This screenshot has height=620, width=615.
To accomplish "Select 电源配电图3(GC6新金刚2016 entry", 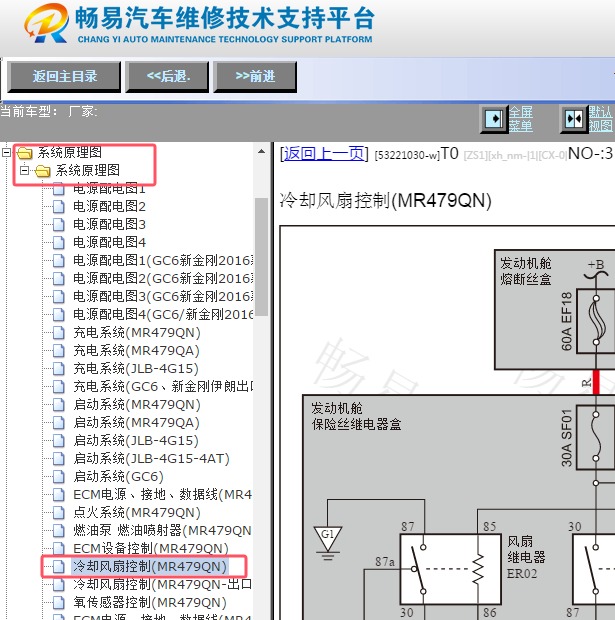I will 163,296.
